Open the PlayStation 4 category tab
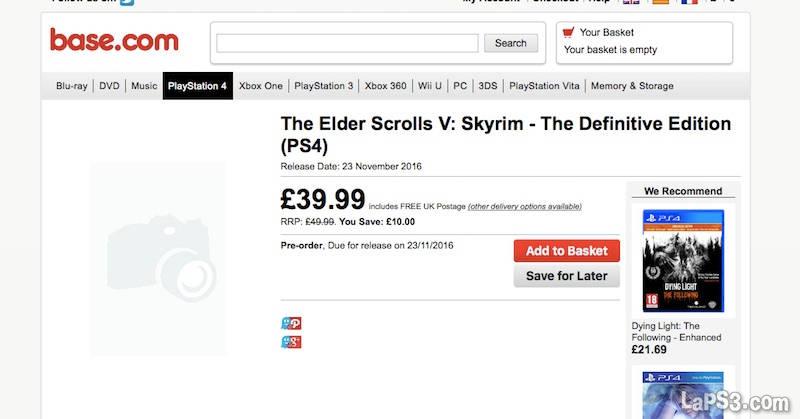This screenshot has height=419, width=800. (x=197, y=86)
